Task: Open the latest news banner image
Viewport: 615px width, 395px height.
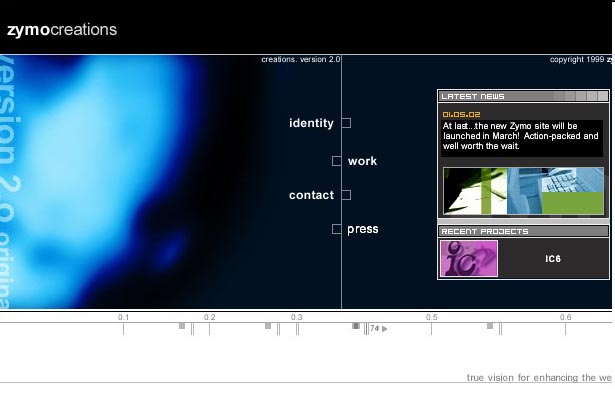Action: click(524, 191)
